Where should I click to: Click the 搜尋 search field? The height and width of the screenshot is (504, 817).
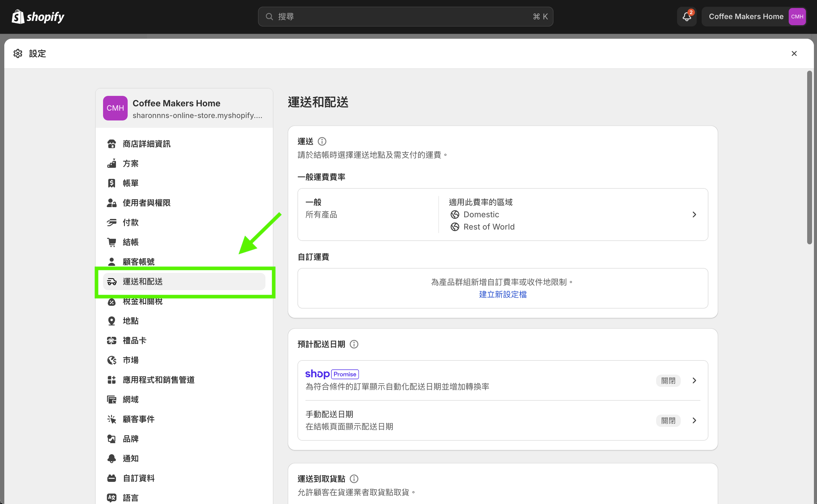pyautogui.click(x=405, y=17)
